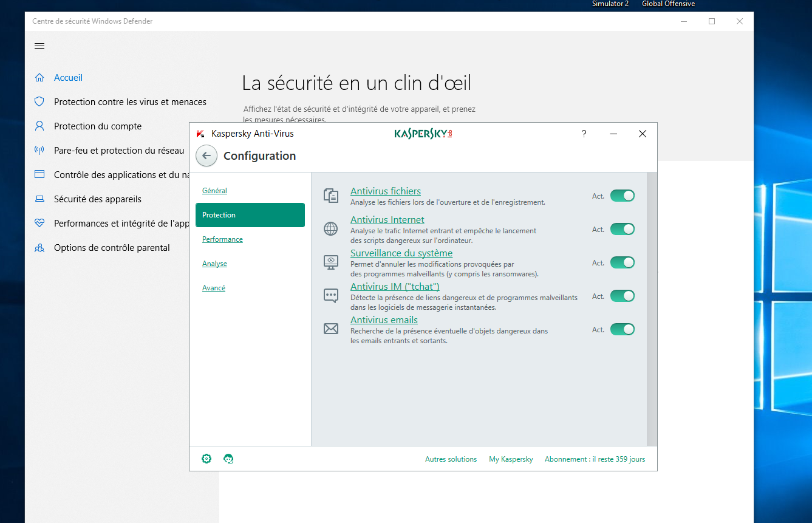Open Surveillance du système settings
The height and width of the screenshot is (523, 812).
tap(401, 253)
